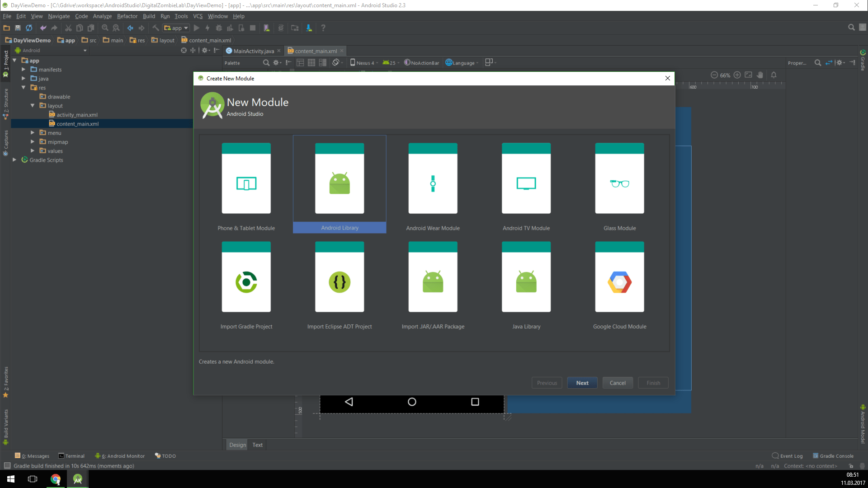Click the Search Everywhere magnifier at top right

tap(851, 28)
